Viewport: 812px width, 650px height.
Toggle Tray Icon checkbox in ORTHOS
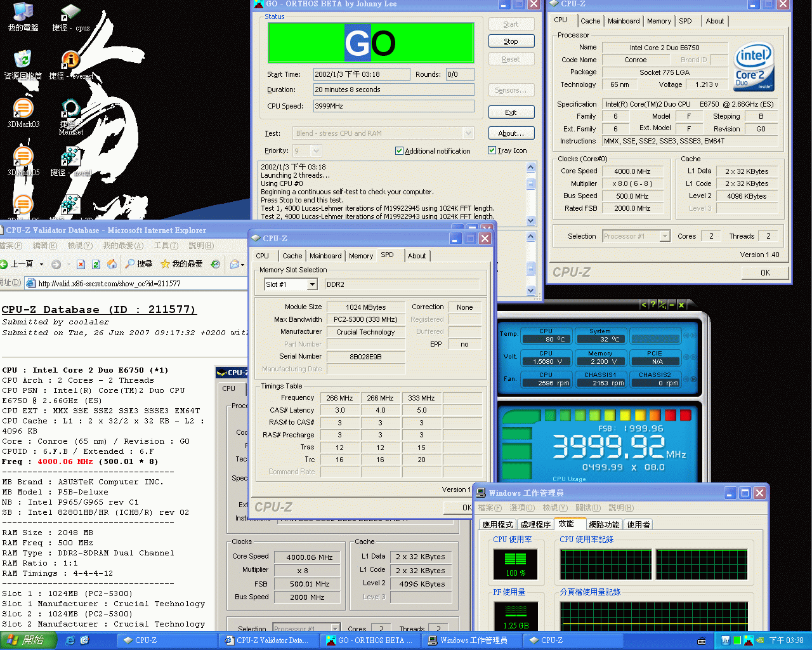pos(492,150)
